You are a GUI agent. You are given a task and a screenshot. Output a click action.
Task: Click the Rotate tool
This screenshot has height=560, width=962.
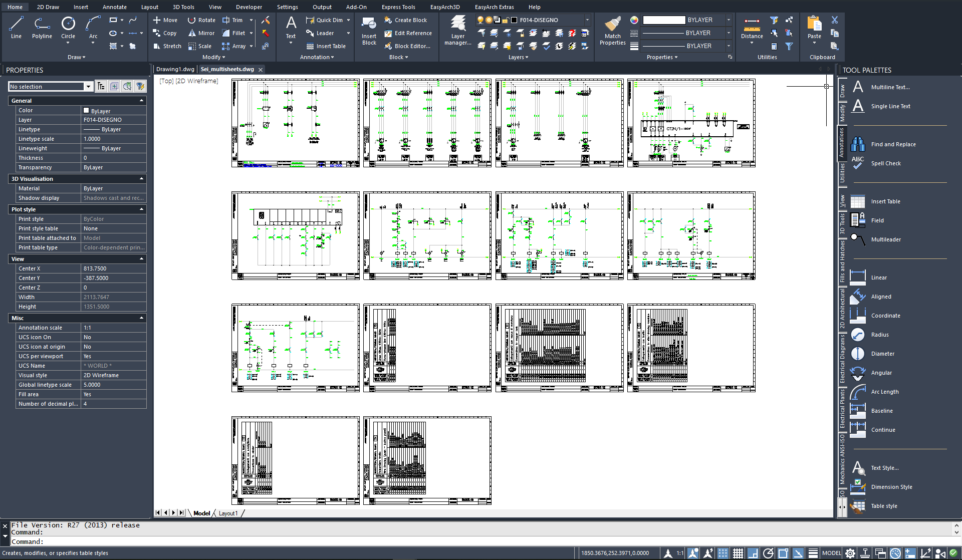tap(201, 20)
